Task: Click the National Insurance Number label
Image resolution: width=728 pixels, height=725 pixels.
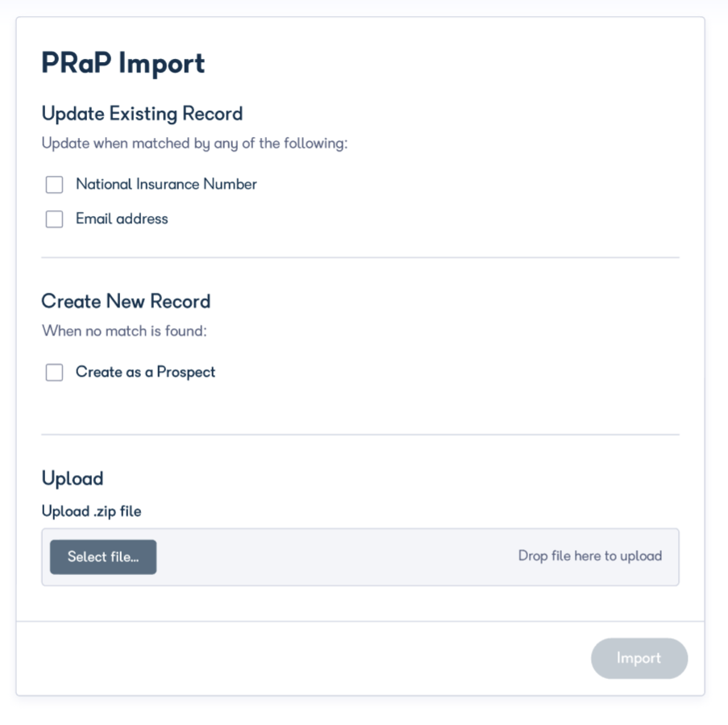Action: coord(165,185)
